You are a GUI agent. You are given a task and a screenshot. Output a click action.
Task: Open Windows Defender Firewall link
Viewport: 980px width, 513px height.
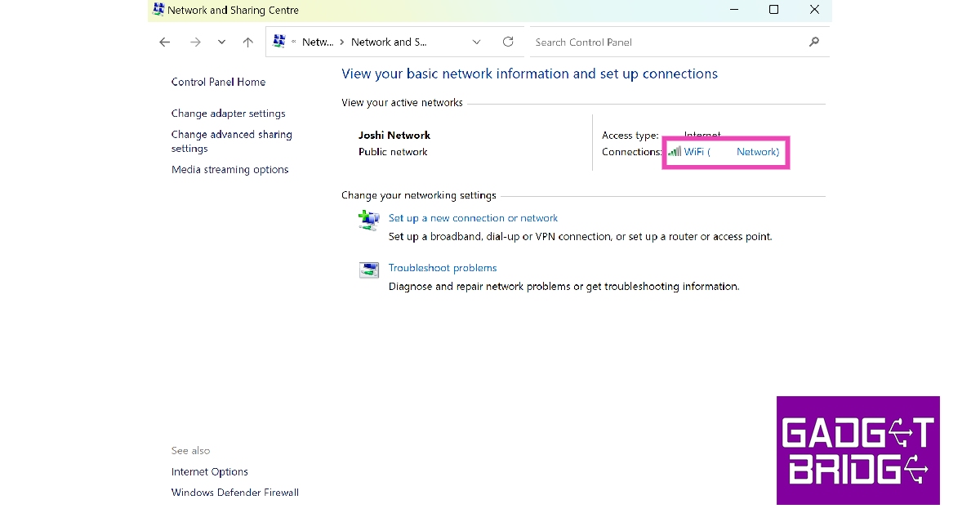point(234,493)
